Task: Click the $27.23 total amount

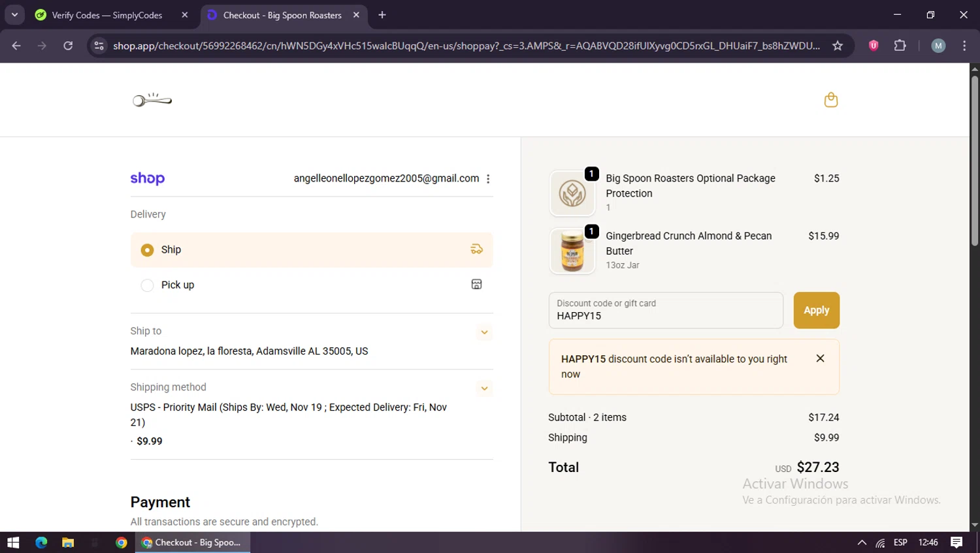Action: (818, 467)
